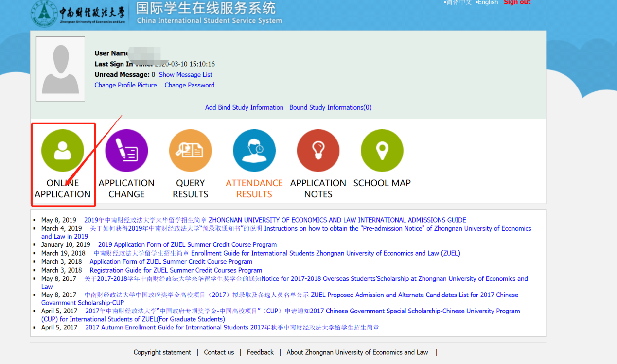Open the 2019 International Admissions Guide announcement
Screen dimensions: 617x364
pos(275,220)
